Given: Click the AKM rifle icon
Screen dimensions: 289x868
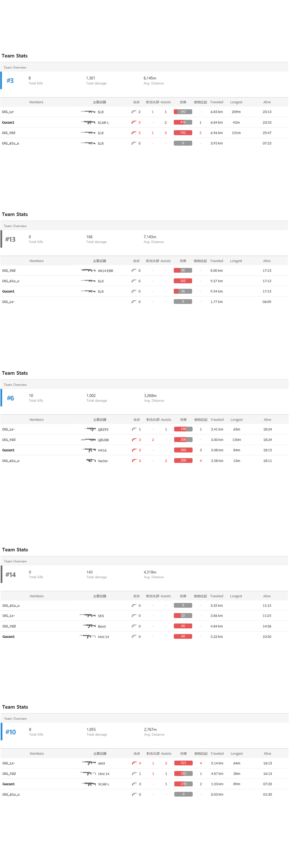Looking at the screenshot, I should [89, 763].
